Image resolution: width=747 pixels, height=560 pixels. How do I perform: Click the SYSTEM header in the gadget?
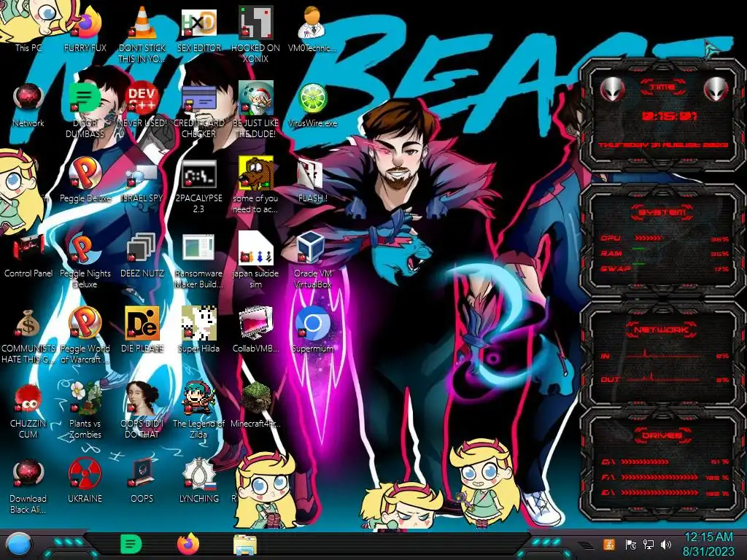point(662,212)
